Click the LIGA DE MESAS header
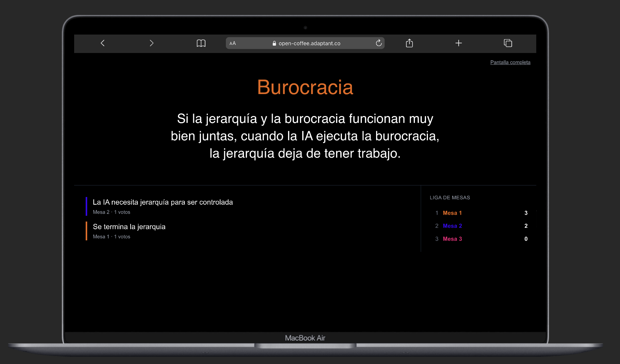Viewport: 620px width, 364px height. point(450,197)
